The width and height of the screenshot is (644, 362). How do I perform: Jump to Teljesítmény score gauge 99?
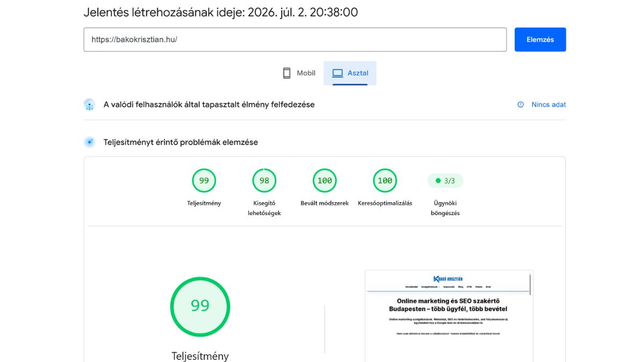click(x=204, y=181)
